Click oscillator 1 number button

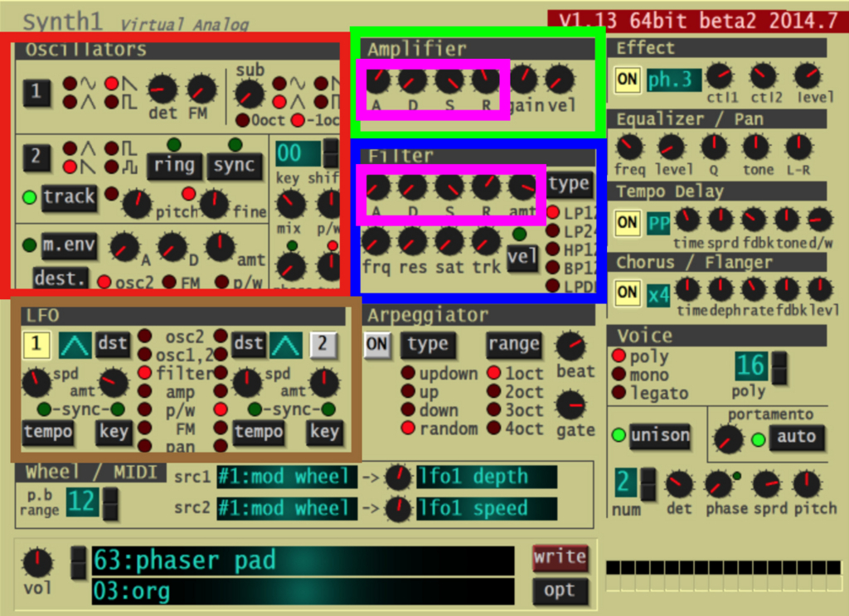click(x=36, y=91)
